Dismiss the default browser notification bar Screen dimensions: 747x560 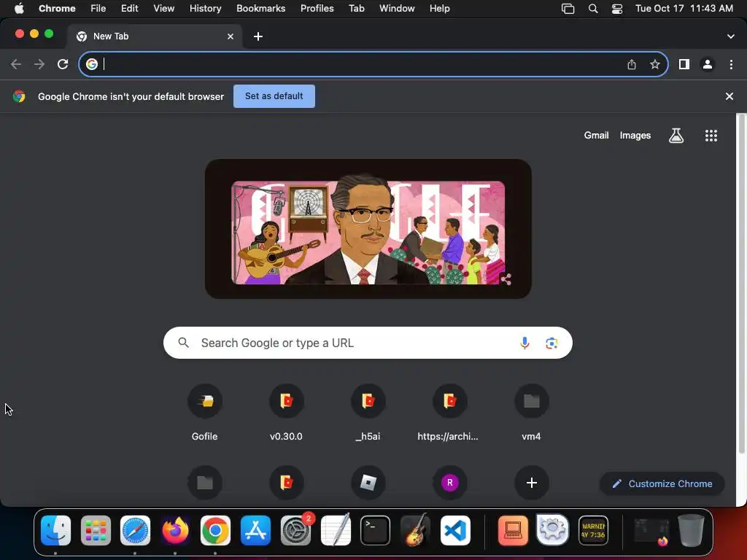pyautogui.click(x=729, y=96)
